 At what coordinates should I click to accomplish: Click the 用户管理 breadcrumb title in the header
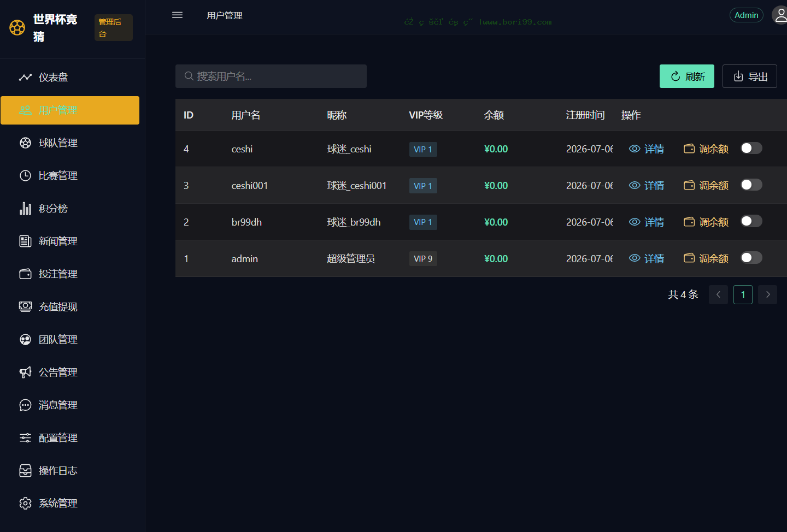click(x=225, y=16)
